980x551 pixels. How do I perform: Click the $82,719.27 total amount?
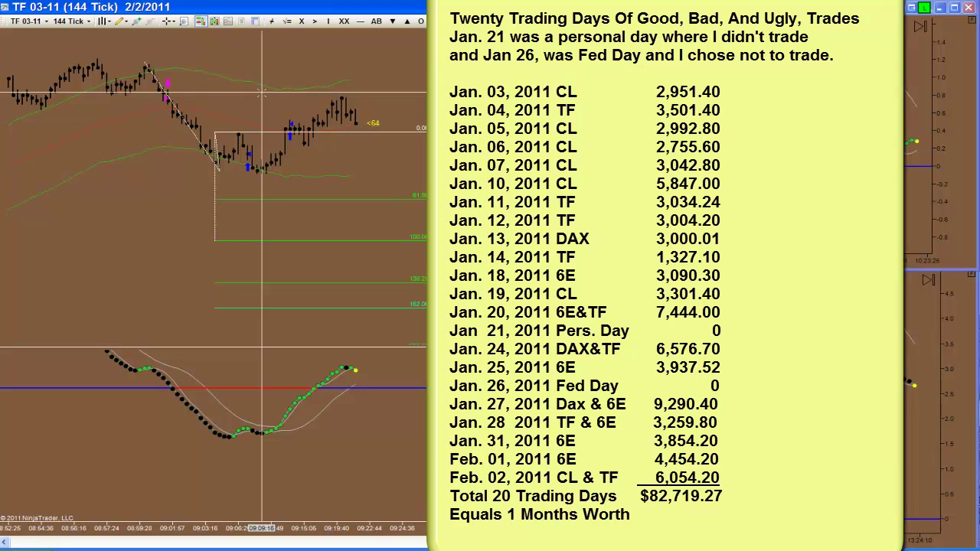point(681,496)
